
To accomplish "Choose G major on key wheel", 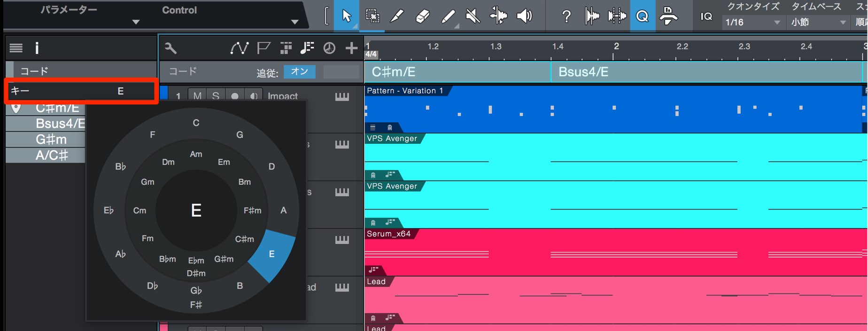I will [240, 134].
